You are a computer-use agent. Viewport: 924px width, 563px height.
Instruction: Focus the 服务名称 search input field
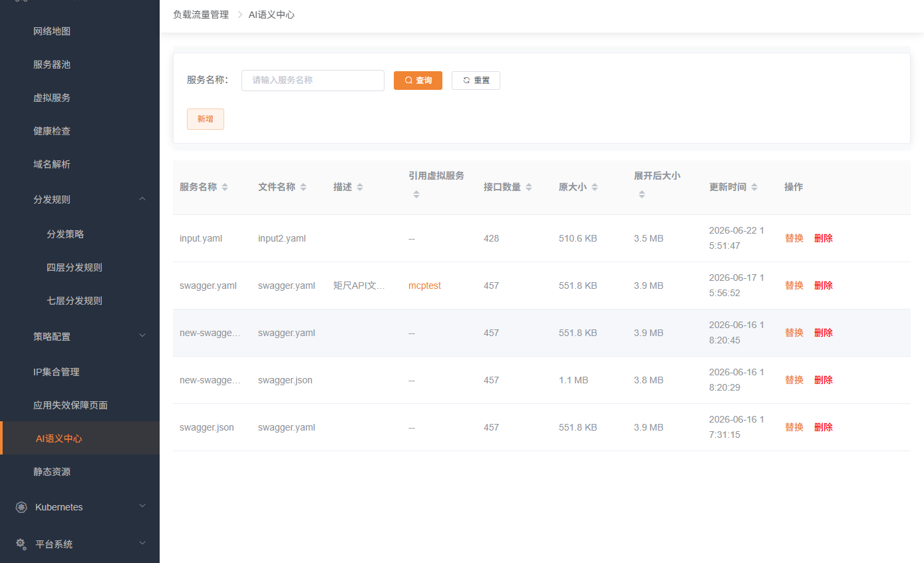(x=313, y=81)
